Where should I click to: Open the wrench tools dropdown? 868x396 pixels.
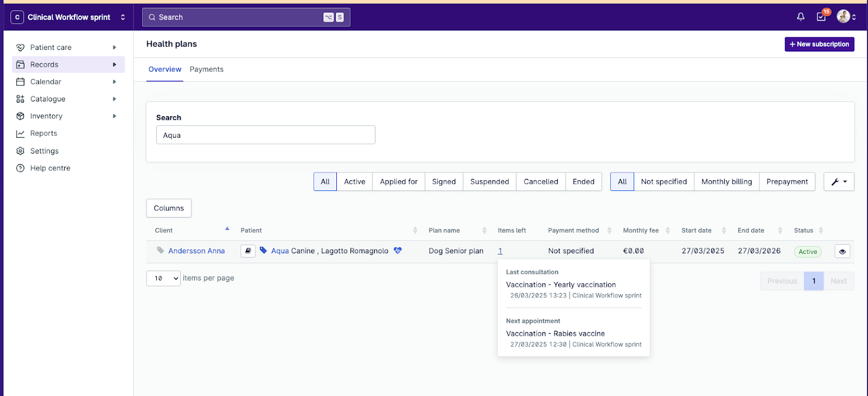pos(839,182)
